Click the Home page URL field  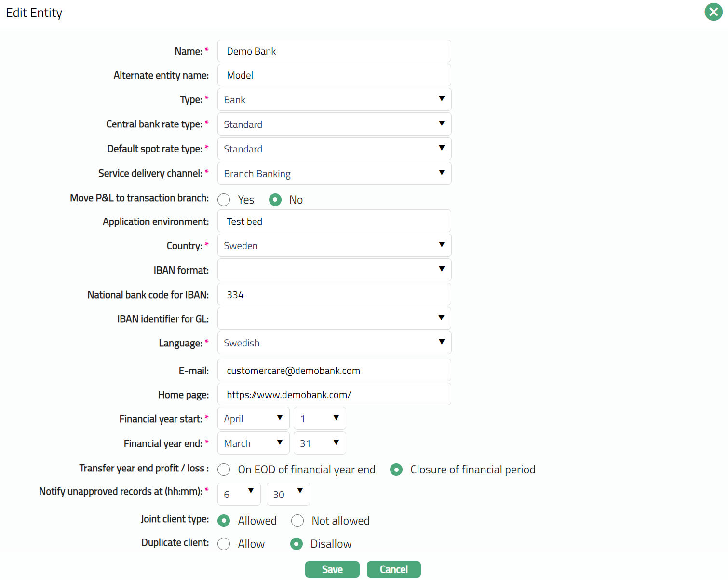(x=334, y=395)
